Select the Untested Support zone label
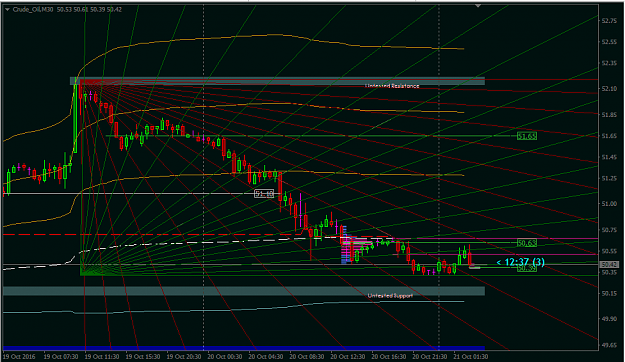Image resolution: width=625 pixels, height=362 pixels. [x=390, y=296]
